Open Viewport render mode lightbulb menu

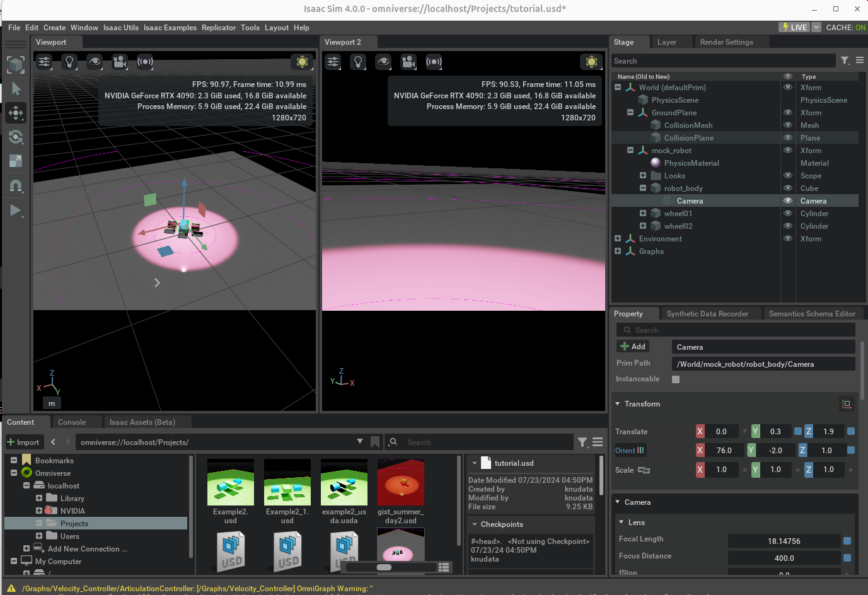69,62
